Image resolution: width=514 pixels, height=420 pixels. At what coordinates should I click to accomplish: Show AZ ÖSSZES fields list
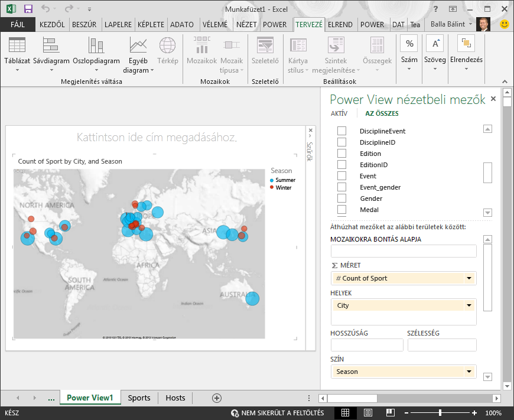tap(382, 113)
